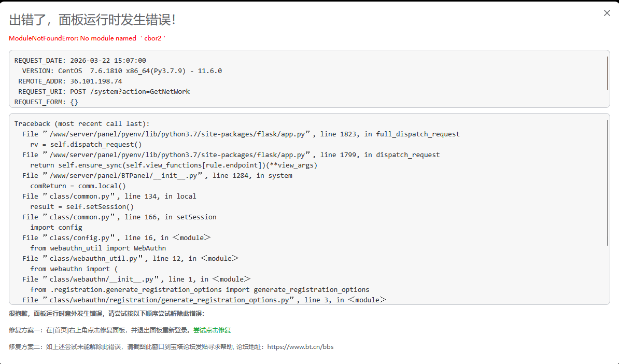Close the panel error dialog
The width and height of the screenshot is (619, 364).
point(607,13)
